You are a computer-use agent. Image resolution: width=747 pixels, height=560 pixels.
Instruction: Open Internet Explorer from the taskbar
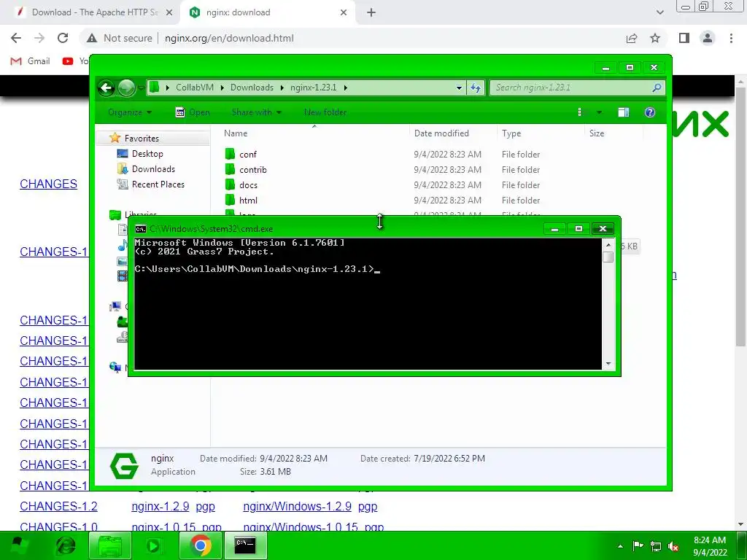(66, 545)
